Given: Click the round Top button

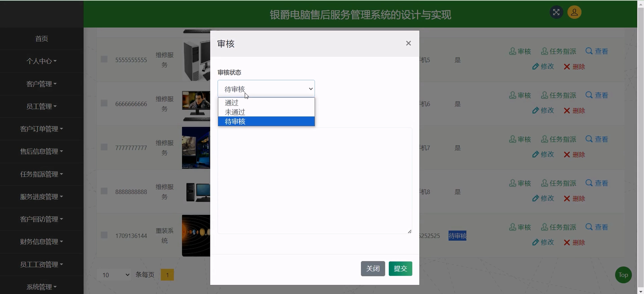Looking at the screenshot, I should point(623,275).
